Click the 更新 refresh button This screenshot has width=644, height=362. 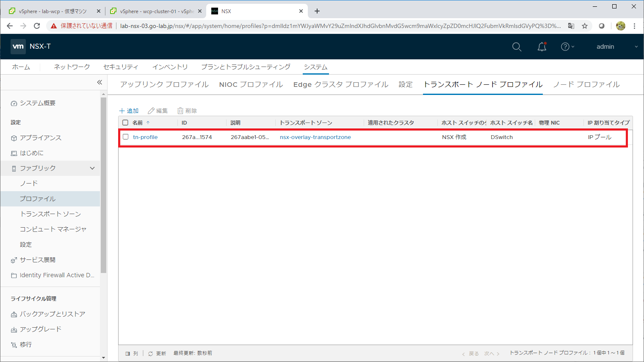pos(157,353)
